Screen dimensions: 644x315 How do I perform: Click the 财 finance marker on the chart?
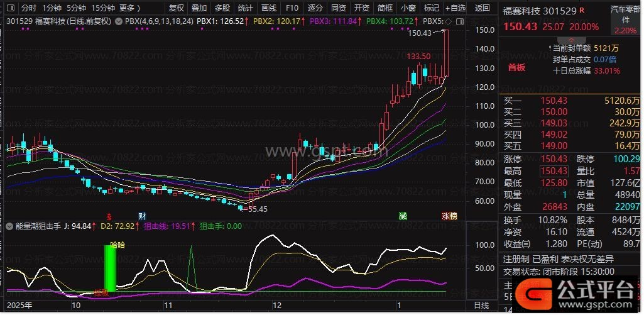point(142,216)
